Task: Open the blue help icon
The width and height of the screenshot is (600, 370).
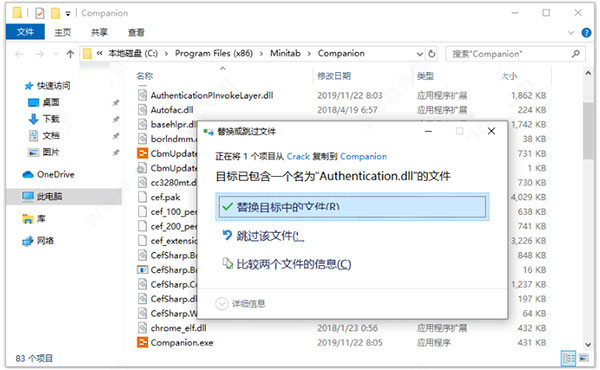Action: point(586,33)
